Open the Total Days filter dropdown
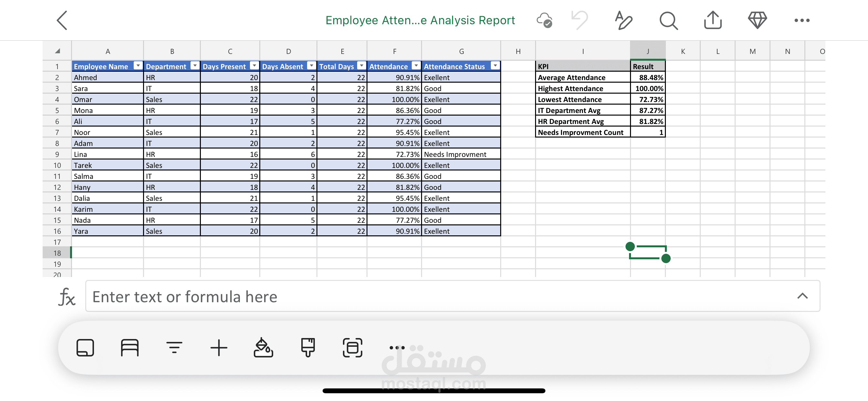The width and height of the screenshot is (868, 401). pos(362,65)
